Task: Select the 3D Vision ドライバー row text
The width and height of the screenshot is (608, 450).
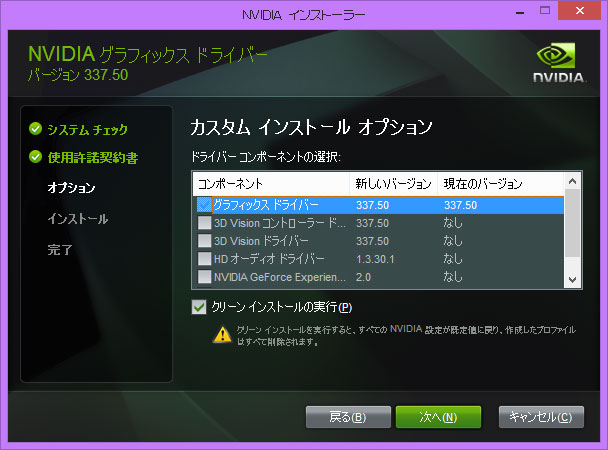Action: click(261, 241)
